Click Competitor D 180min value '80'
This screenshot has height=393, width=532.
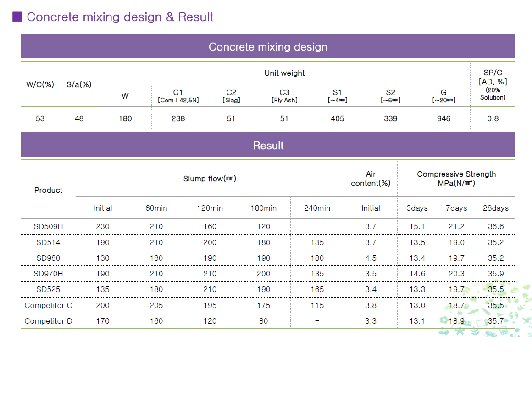pyautogui.click(x=264, y=321)
